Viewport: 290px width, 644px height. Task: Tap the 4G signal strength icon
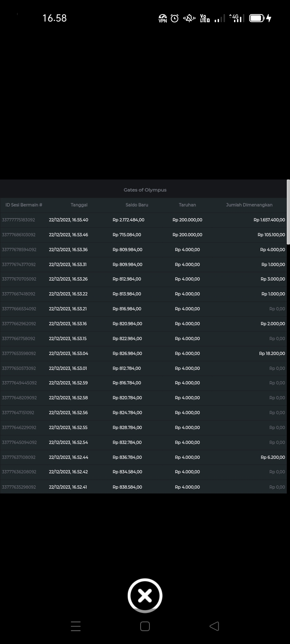236,19
